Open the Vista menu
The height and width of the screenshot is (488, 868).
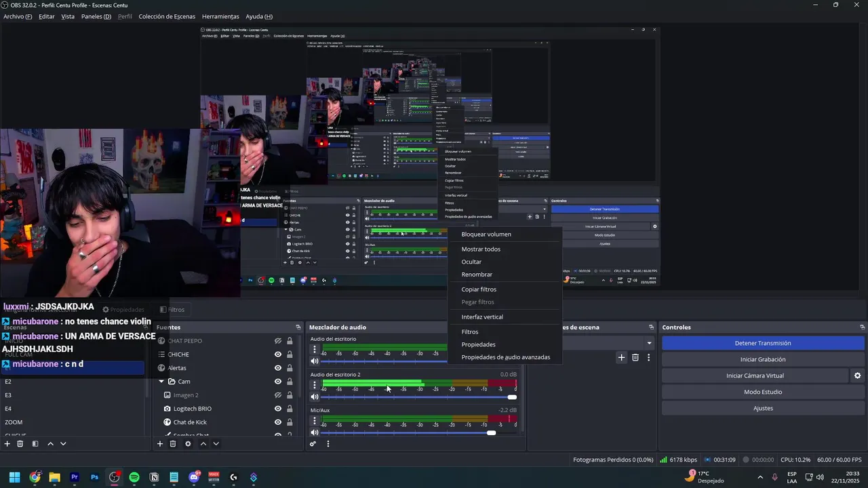pos(68,16)
